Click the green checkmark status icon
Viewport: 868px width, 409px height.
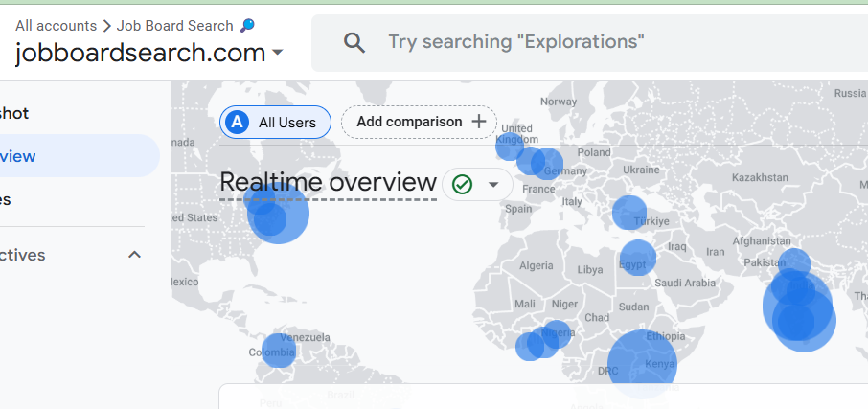click(x=462, y=184)
